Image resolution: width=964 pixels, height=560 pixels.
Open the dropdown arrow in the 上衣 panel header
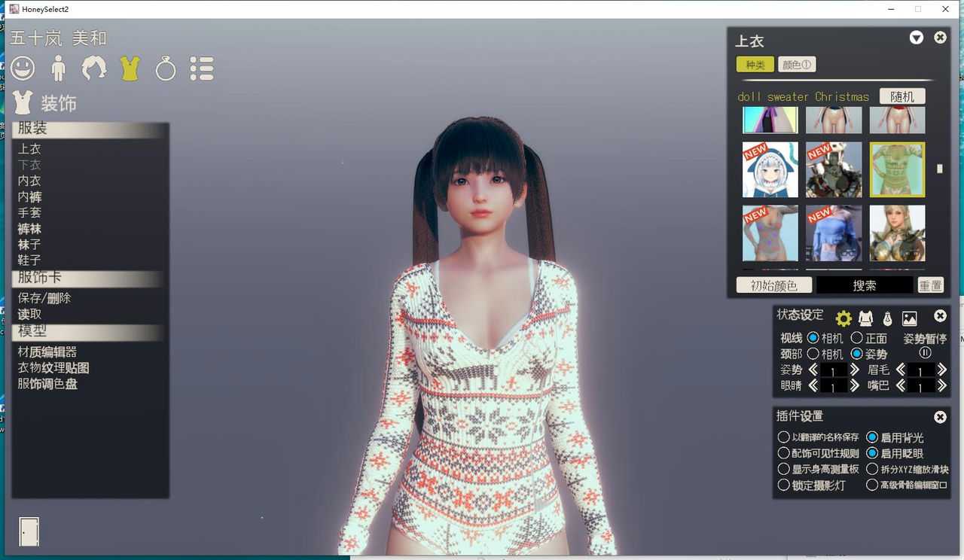[916, 37]
